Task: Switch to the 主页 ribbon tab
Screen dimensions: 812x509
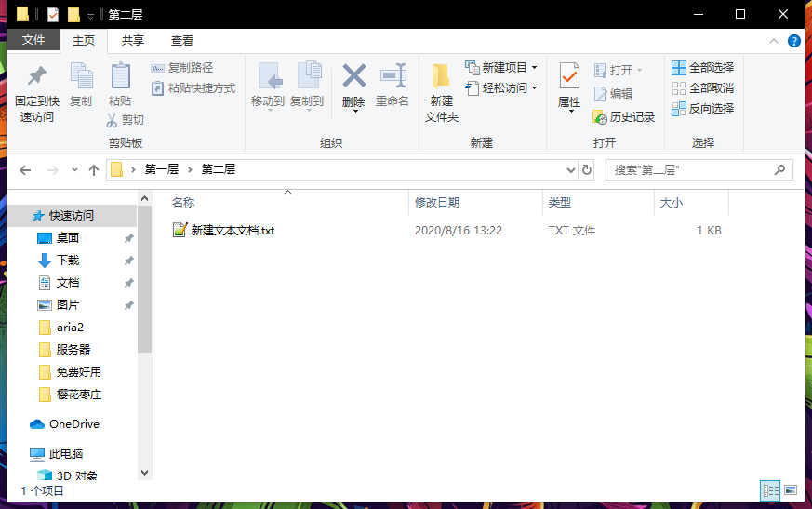Action: (x=84, y=40)
